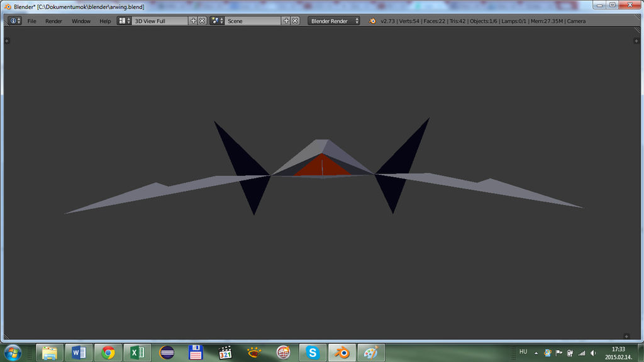Click the Verts:54 statistic
644x362 pixels.
(x=408, y=21)
